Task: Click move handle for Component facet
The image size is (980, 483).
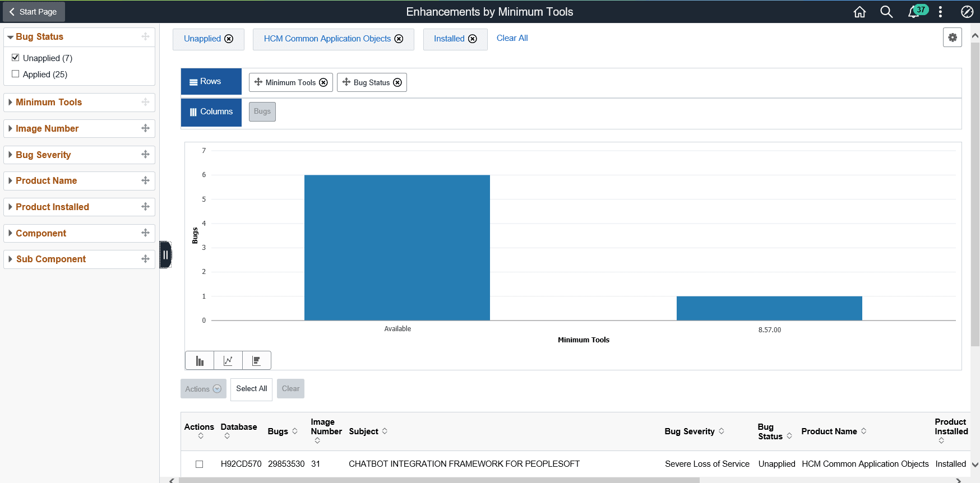Action: point(145,233)
